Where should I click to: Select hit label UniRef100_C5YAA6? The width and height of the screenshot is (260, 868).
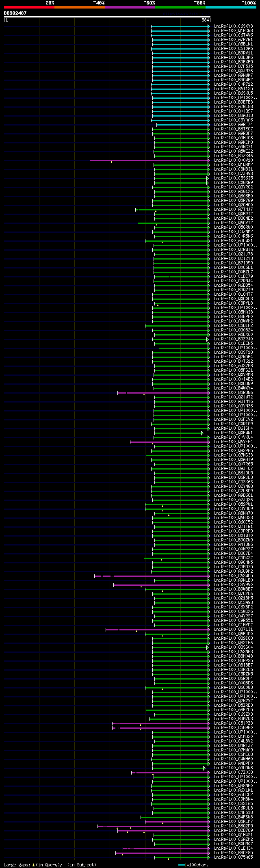pos(233,120)
